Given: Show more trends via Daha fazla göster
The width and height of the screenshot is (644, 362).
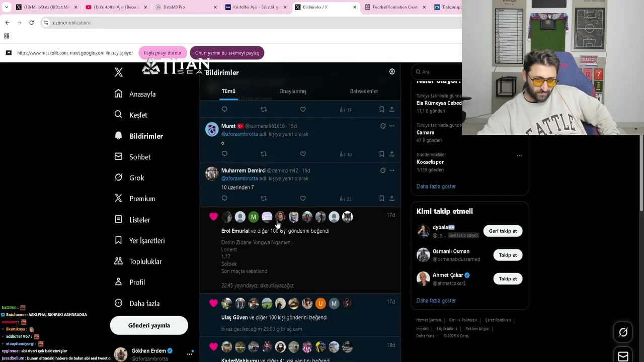Looking at the screenshot, I should tap(436, 187).
